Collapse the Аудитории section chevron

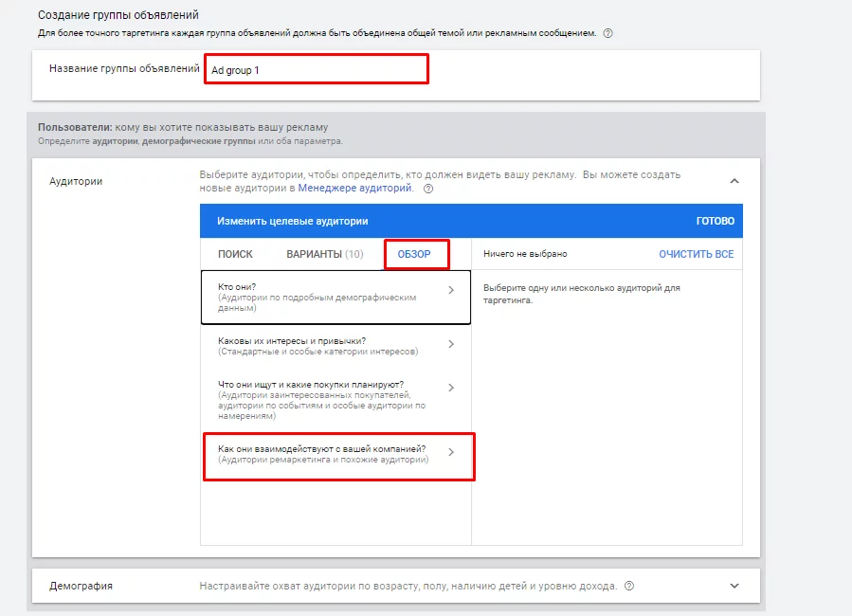pyautogui.click(x=734, y=181)
